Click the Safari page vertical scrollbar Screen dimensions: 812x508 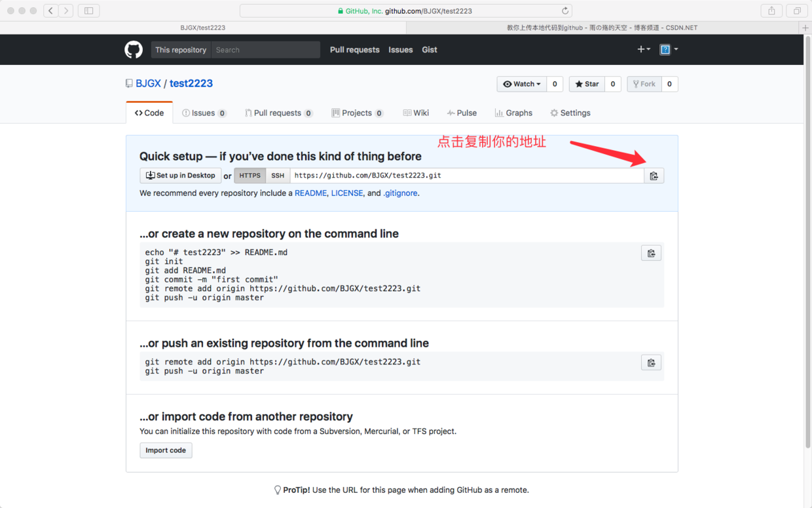tap(807, 243)
